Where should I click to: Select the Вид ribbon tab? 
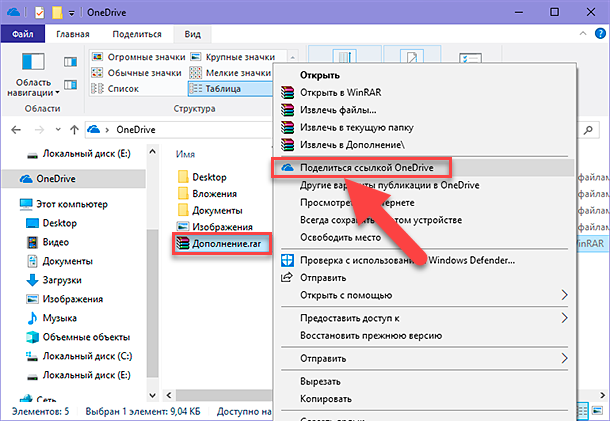pyautogui.click(x=193, y=34)
